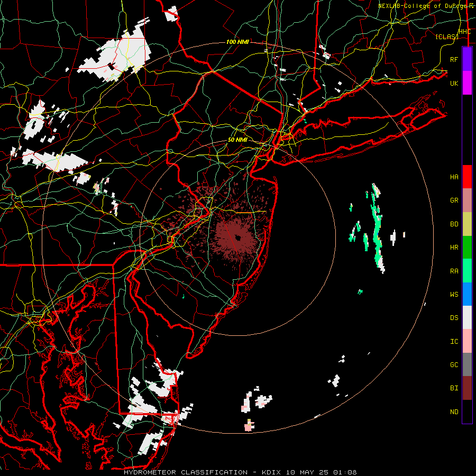
Task: Click the bright green RA legend swatch
Action: [467, 271]
